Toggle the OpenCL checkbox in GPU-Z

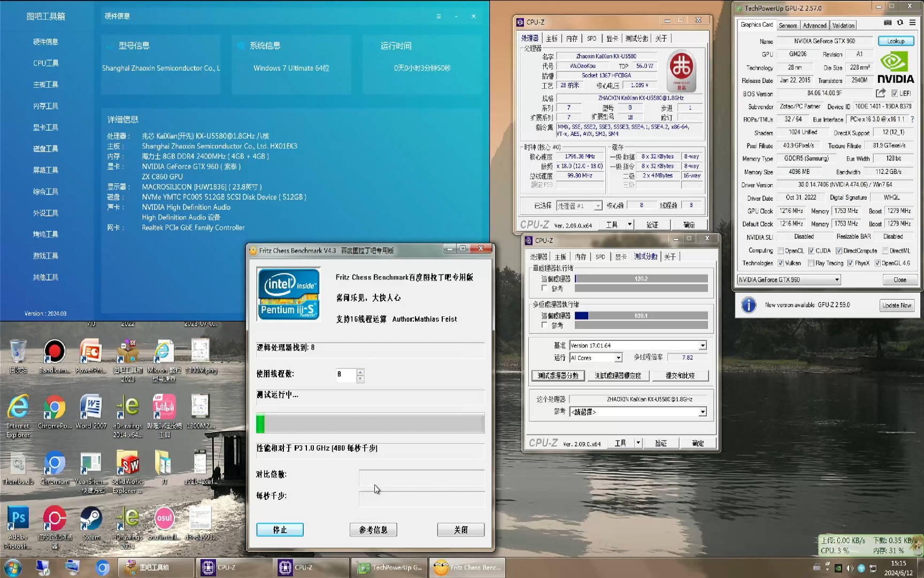tap(781, 250)
